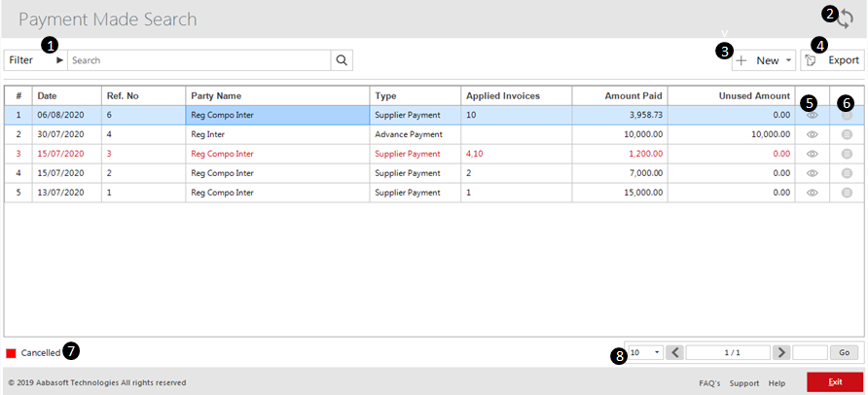Click the page number jump input box
This screenshot has width=868, height=395.
(x=810, y=352)
